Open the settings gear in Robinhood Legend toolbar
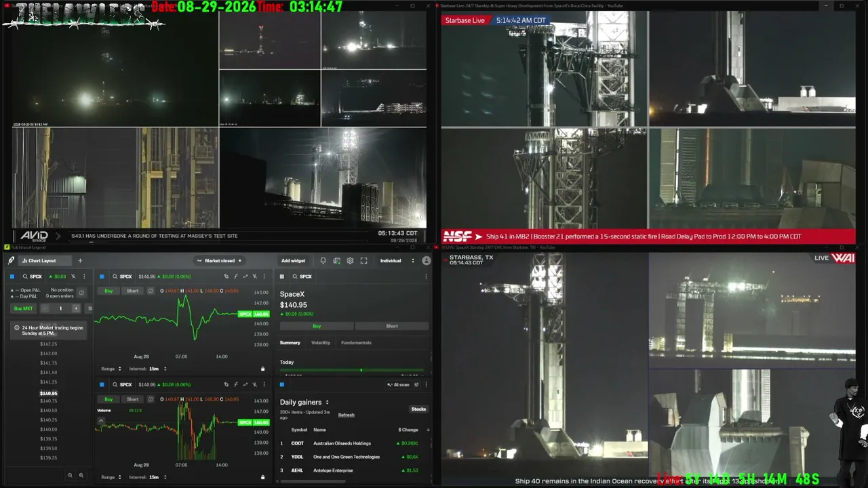Image resolution: width=868 pixels, height=488 pixels. [350, 261]
